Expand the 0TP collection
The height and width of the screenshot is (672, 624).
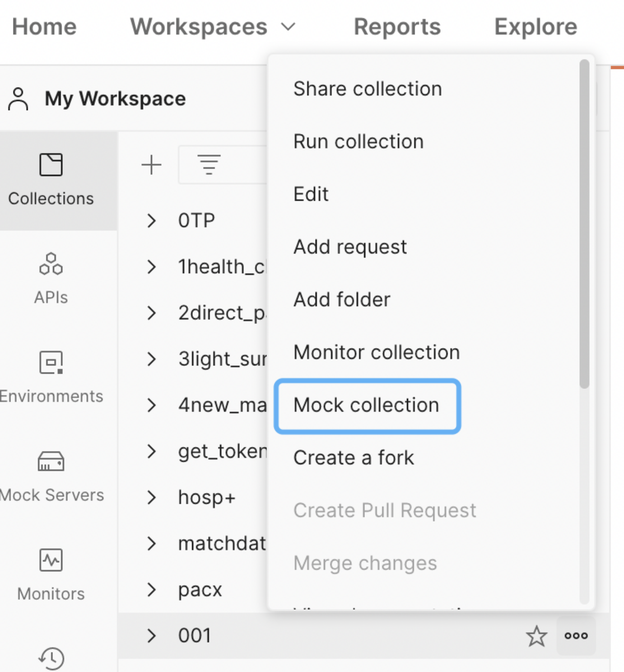(152, 221)
